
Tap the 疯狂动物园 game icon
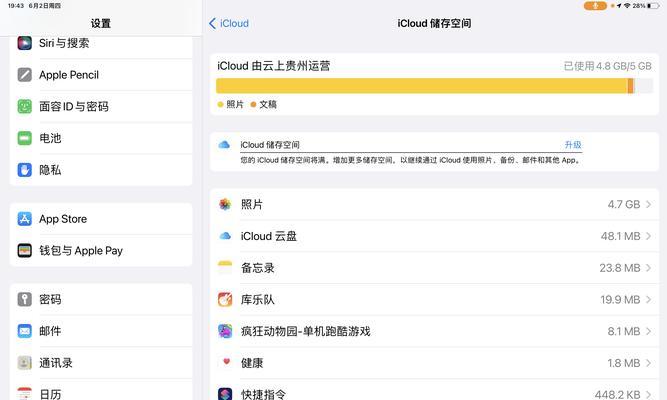tap(225, 331)
